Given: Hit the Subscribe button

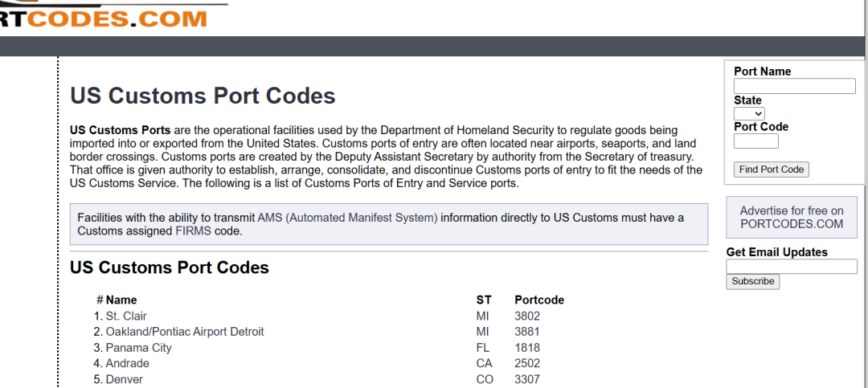Looking at the screenshot, I should pyautogui.click(x=753, y=281).
